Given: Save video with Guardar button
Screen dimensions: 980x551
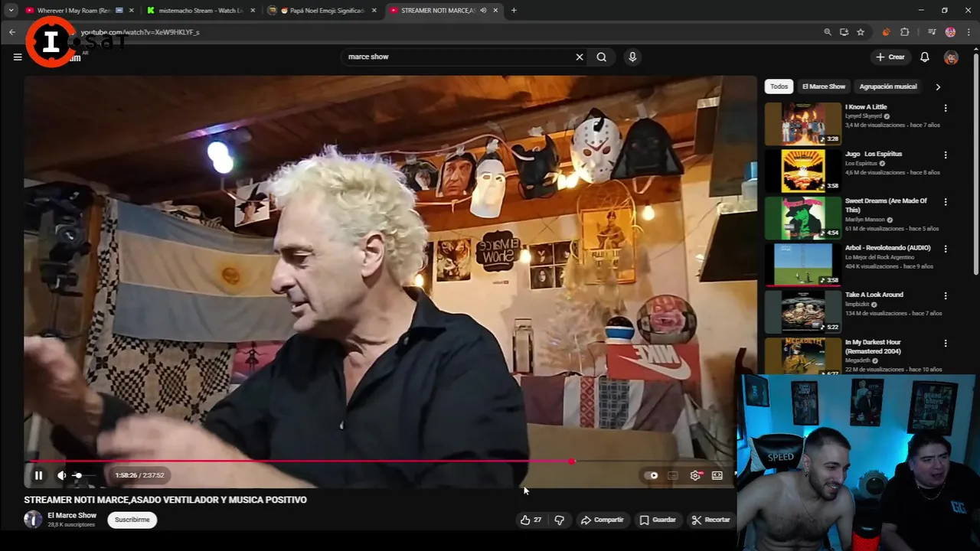Looking at the screenshot, I should pos(658,520).
